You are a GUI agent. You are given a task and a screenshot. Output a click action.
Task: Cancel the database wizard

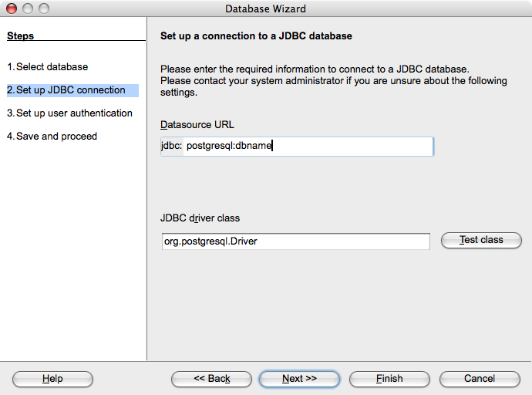click(x=479, y=379)
